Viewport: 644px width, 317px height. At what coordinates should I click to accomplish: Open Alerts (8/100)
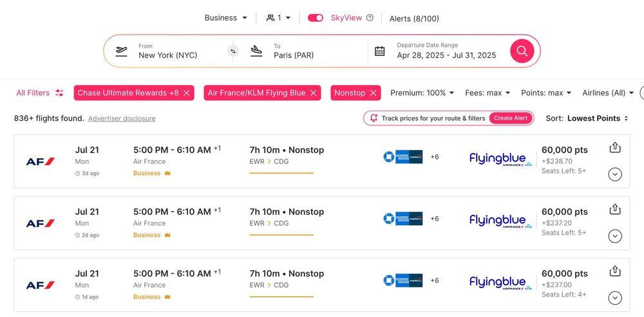414,19
